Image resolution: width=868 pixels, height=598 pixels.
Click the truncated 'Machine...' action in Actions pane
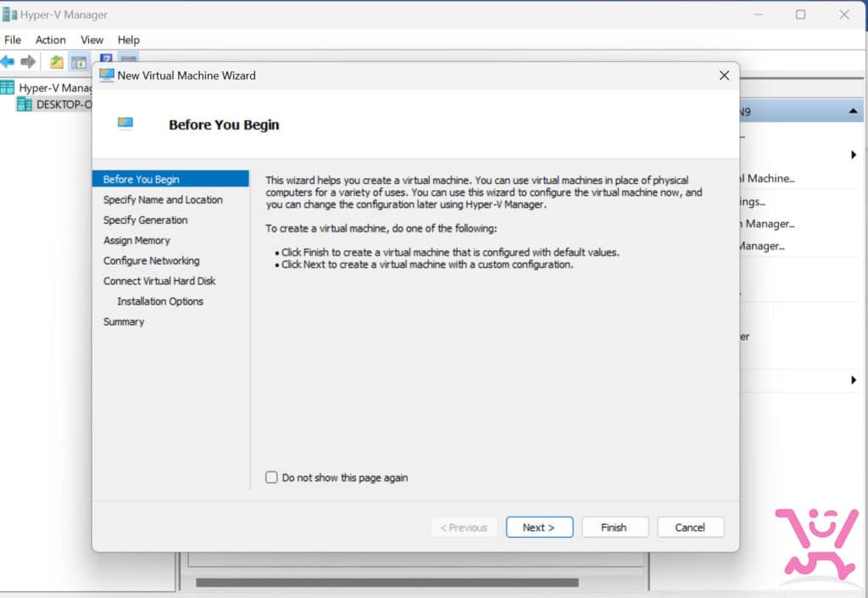767,178
